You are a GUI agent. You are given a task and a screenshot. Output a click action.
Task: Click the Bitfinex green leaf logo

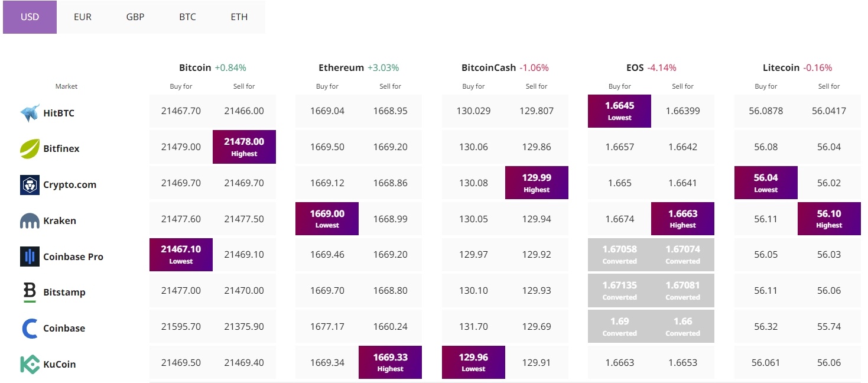tap(30, 149)
